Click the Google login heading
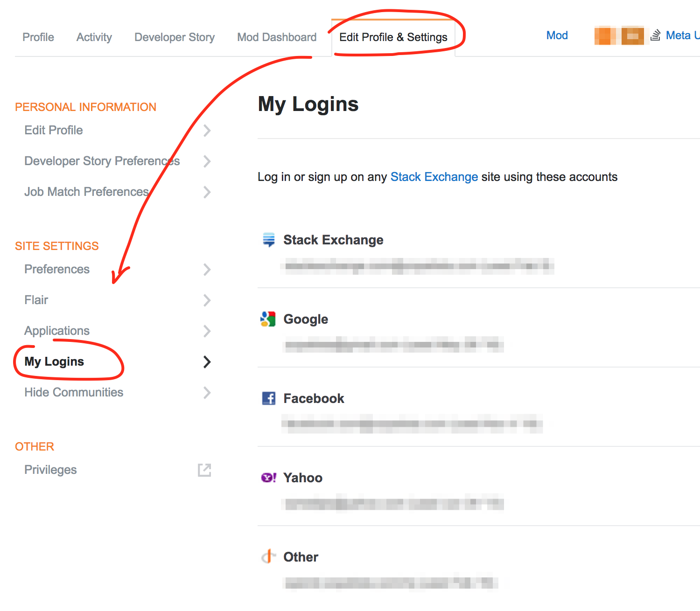Viewport: 700px width, 611px height. tap(306, 319)
